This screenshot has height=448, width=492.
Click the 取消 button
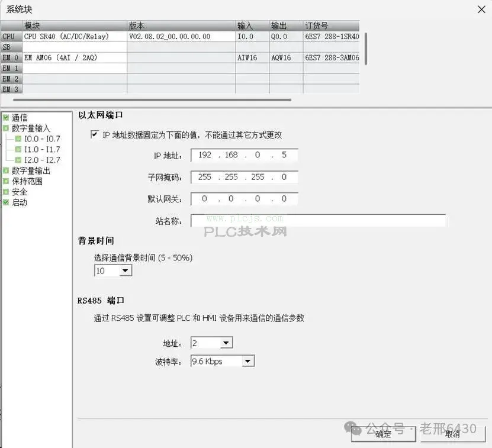(452, 434)
